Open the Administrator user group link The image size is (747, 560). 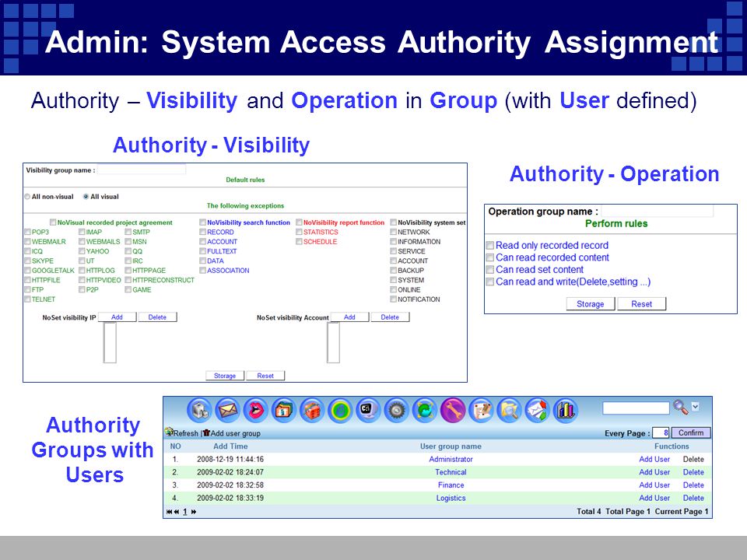click(451, 460)
